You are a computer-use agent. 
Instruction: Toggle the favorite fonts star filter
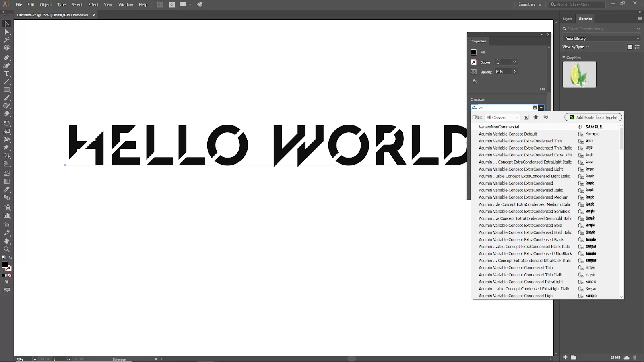pyautogui.click(x=536, y=117)
